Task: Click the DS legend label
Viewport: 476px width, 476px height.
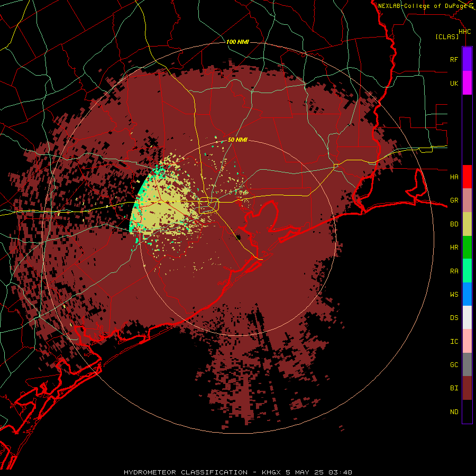Action: (454, 317)
